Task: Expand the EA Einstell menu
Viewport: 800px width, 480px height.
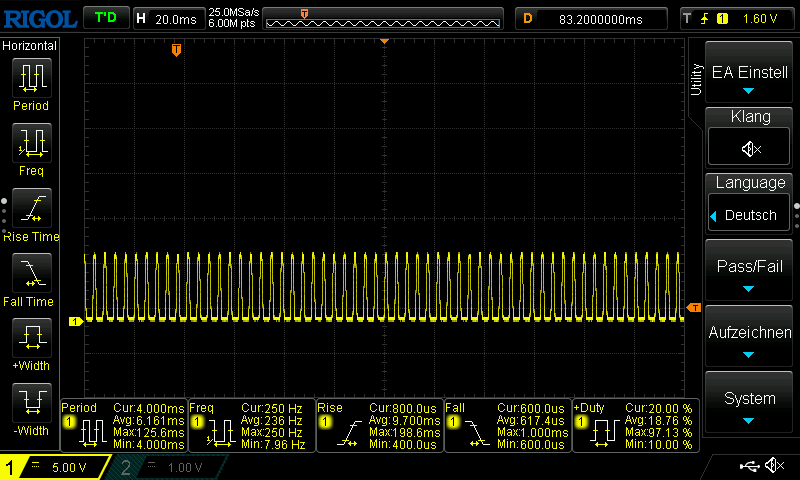Action: [x=750, y=79]
